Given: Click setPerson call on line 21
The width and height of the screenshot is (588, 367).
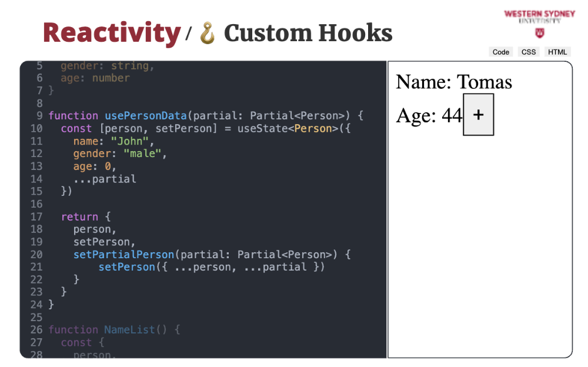Looking at the screenshot, I should [x=123, y=267].
